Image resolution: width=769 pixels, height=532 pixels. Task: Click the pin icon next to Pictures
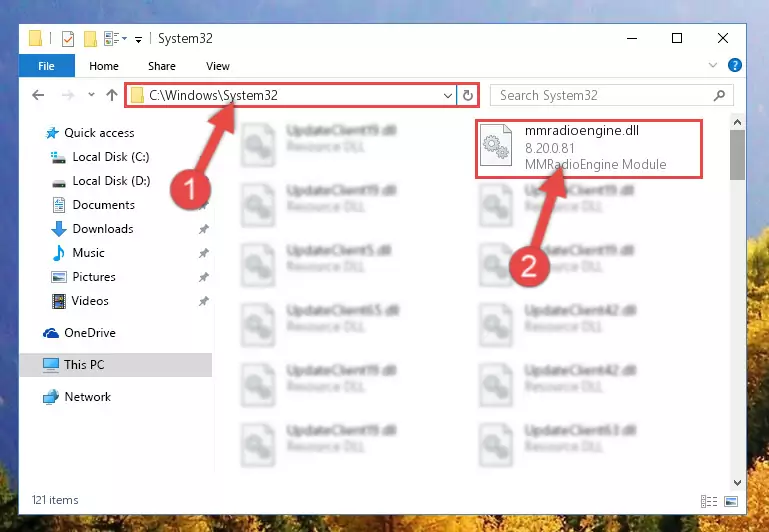coord(204,277)
